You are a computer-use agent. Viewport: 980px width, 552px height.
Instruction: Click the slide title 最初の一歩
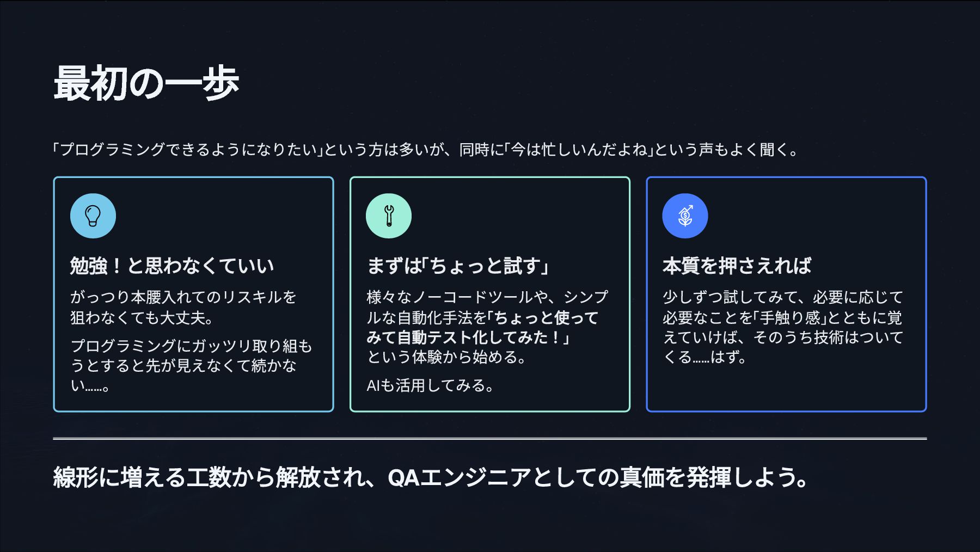tap(146, 84)
